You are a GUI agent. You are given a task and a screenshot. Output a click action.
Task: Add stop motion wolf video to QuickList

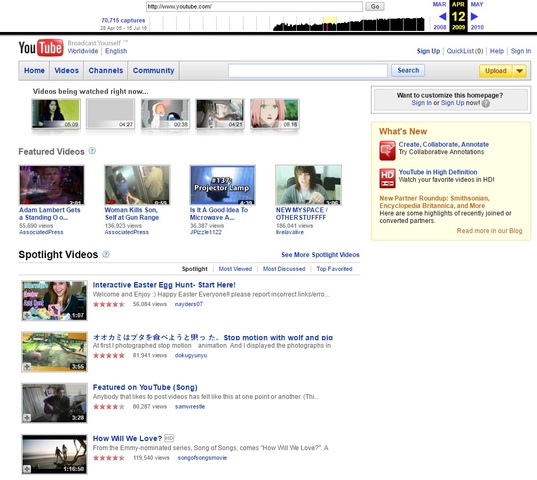[x=27, y=367]
